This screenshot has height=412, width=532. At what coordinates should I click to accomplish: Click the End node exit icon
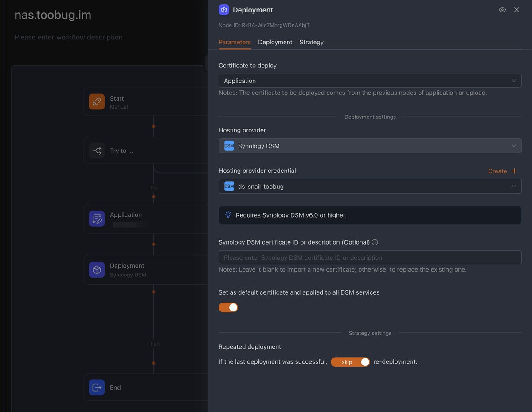[97, 388]
